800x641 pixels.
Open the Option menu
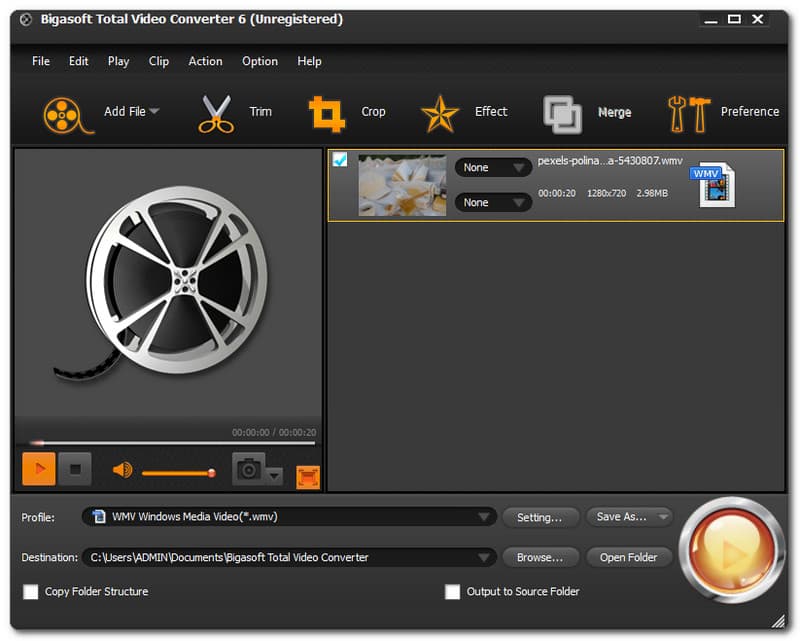260,61
